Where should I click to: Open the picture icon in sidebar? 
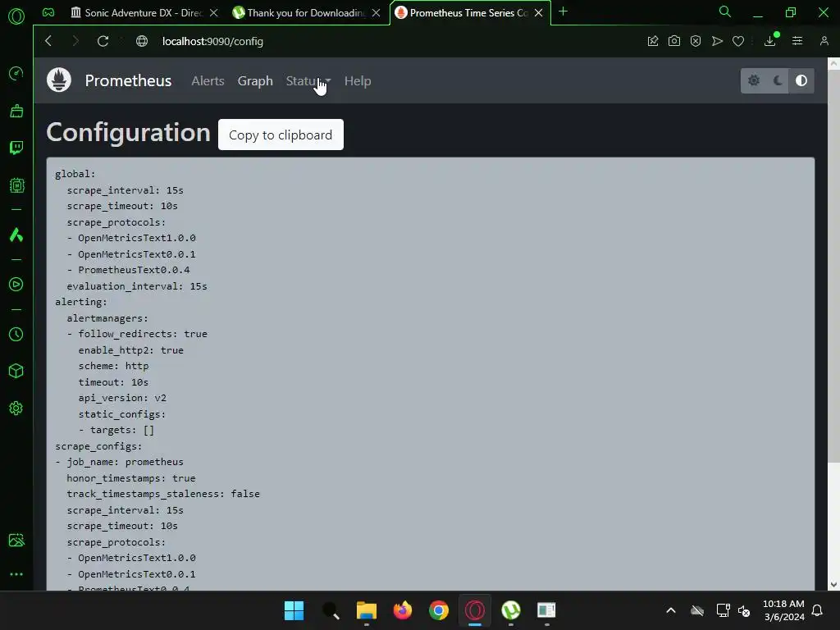[16, 540]
